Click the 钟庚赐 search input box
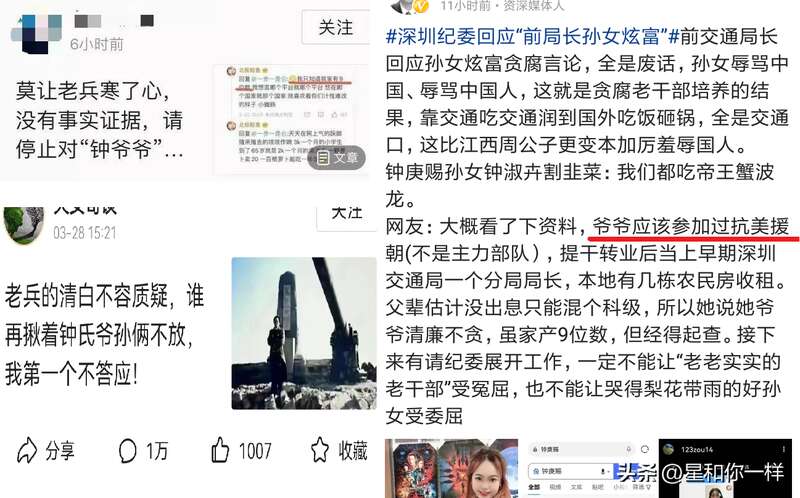The width and height of the screenshot is (800, 498). (x=569, y=471)
